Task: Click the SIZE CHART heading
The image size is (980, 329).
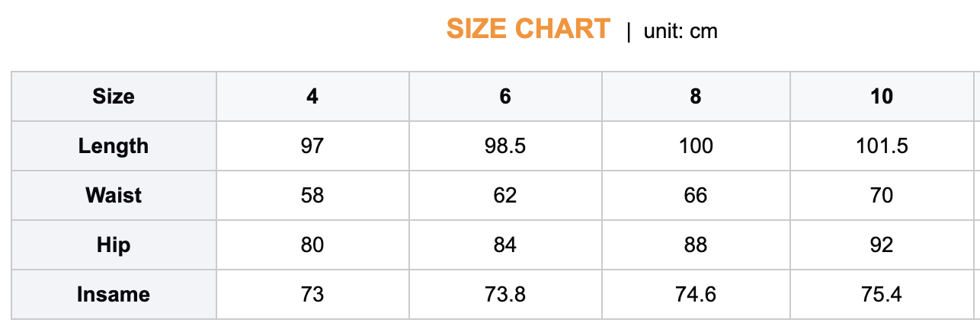Action: click(528, 30)
